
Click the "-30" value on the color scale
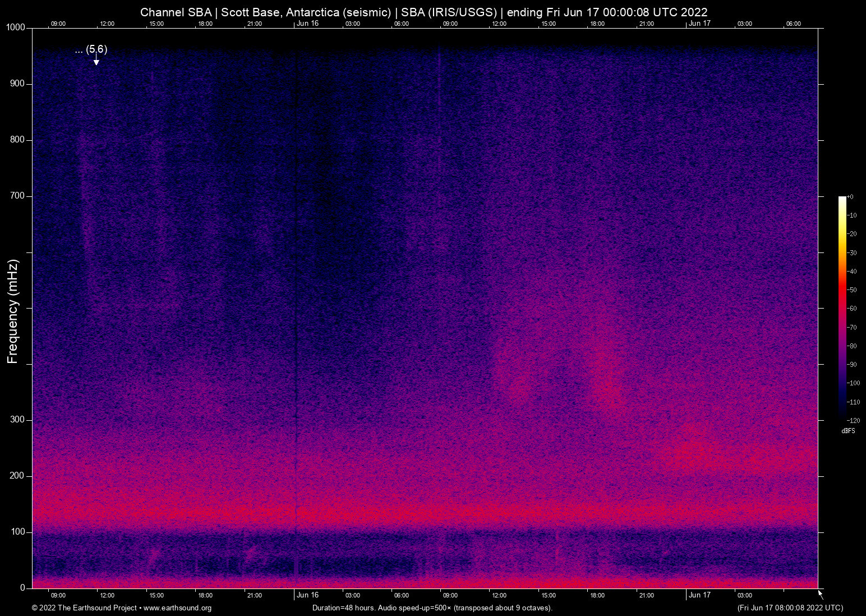(x=851, y=253)
